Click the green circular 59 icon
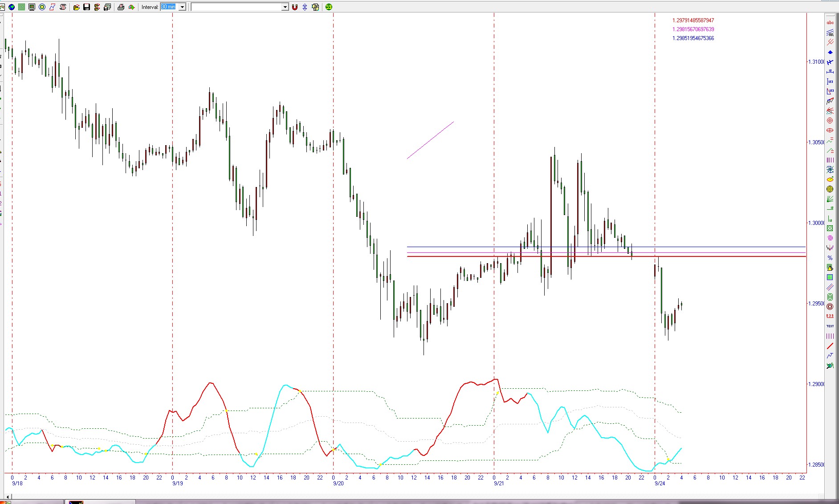 click(x=329, y=7)
